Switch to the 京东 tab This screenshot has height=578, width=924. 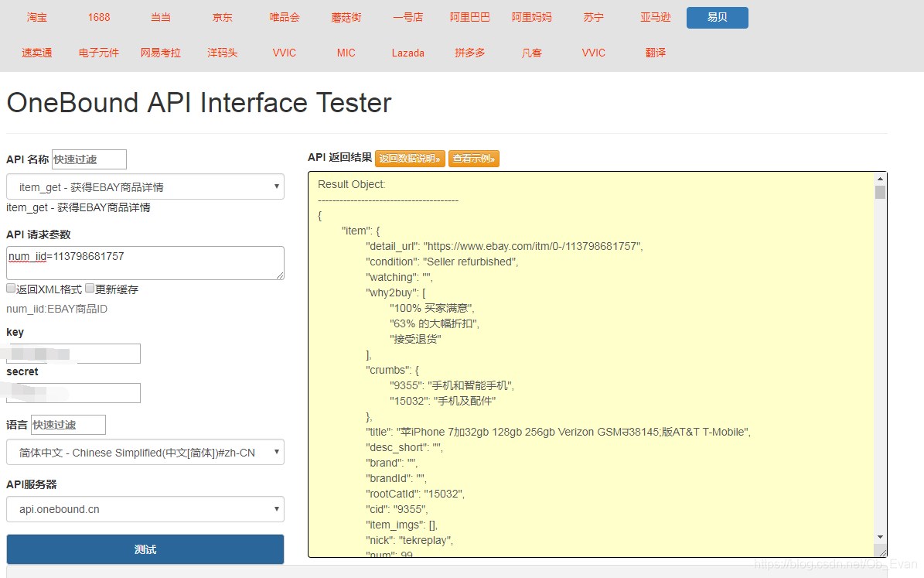222,18
